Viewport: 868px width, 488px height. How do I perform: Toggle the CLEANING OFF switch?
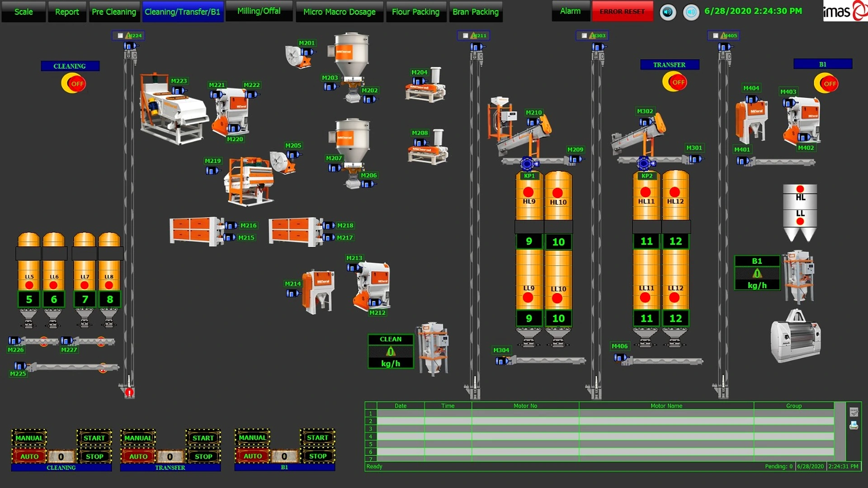73,83
